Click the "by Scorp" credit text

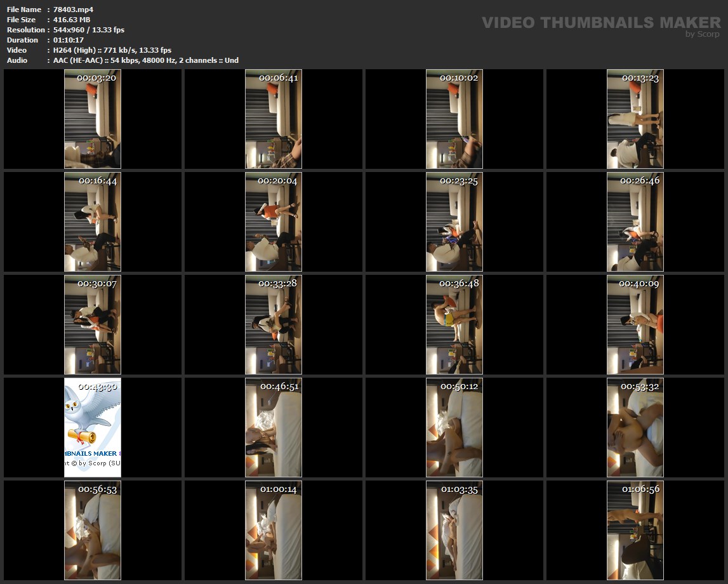point(703,34)
